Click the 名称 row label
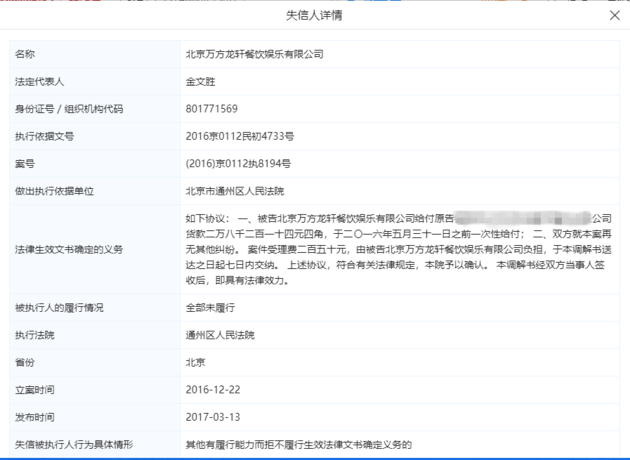The image size is (630, 460). click(25, 54)
